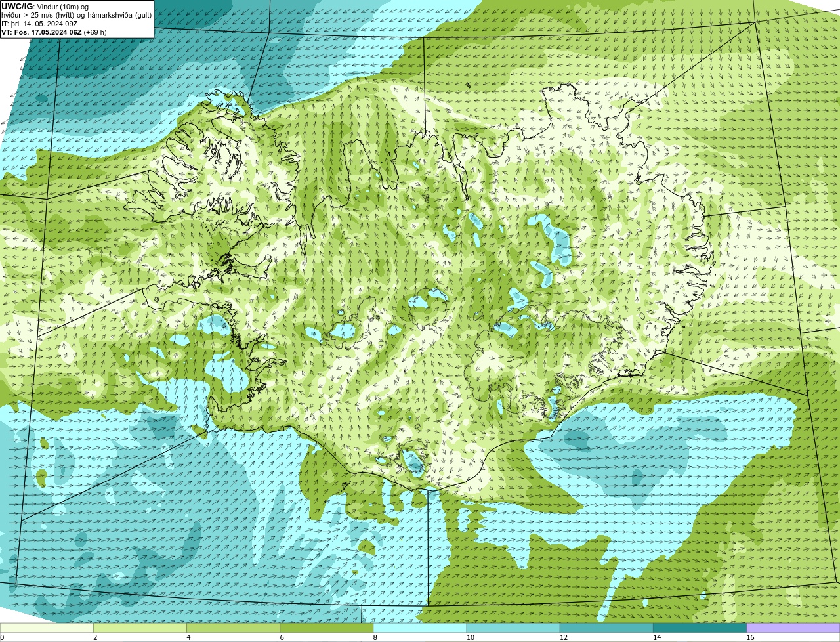
Task: Click the legend scale label "4"
Action: [x=188, y=637]
